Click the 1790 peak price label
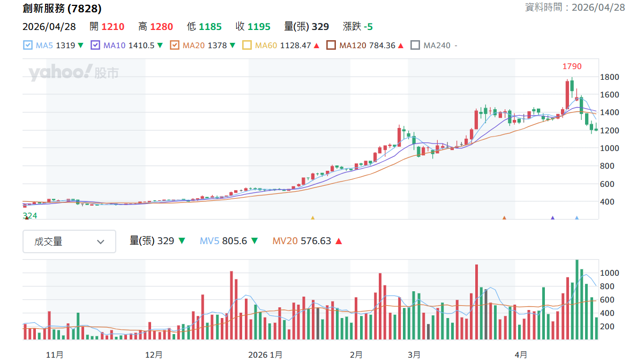This screenshot has height=363, width=644. point(572,66)
